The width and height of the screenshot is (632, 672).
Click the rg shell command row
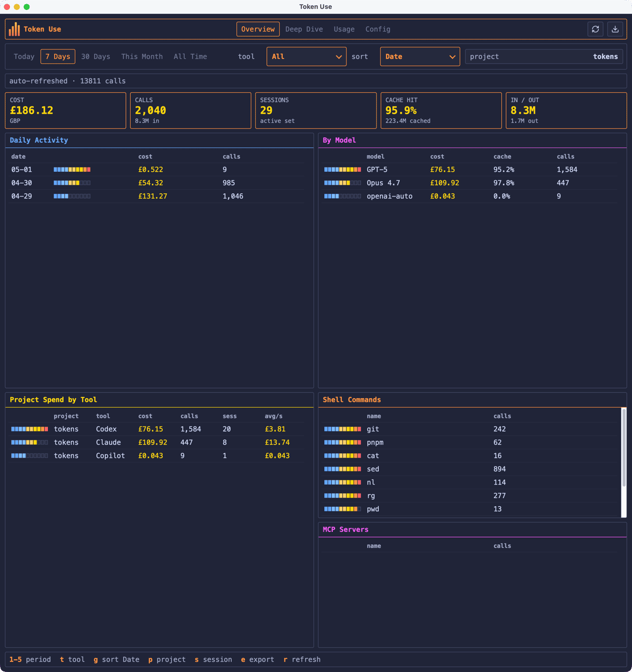click(470, 496)
